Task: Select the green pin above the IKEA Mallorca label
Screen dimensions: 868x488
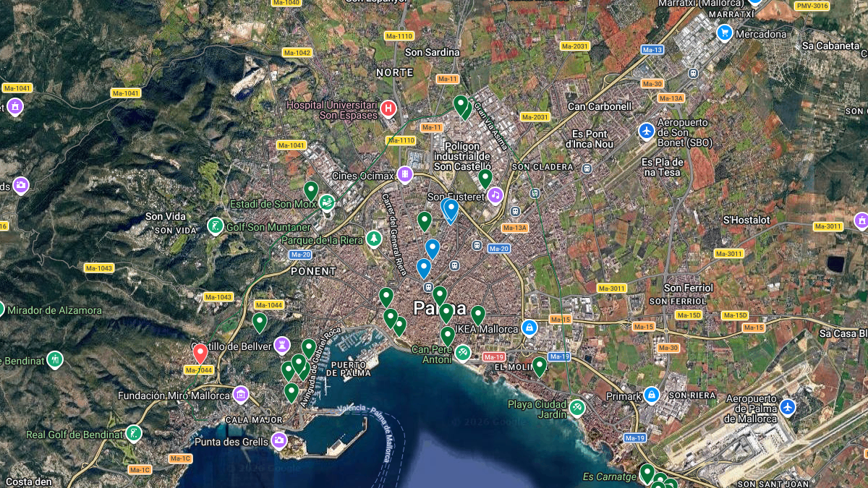Action: click(478, 315)
